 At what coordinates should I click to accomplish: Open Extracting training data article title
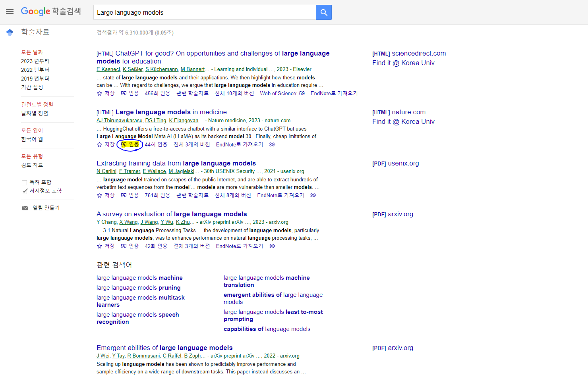[x=176, y=163]
